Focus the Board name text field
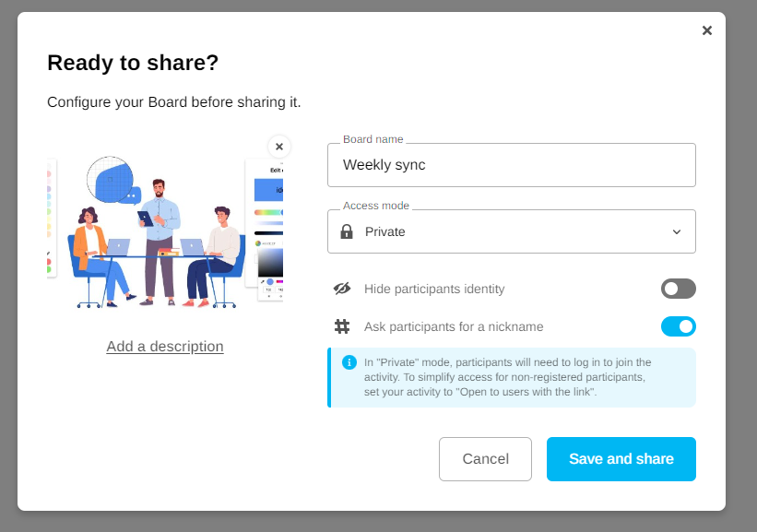The image size is (757, 532). (x=511, y=165)
